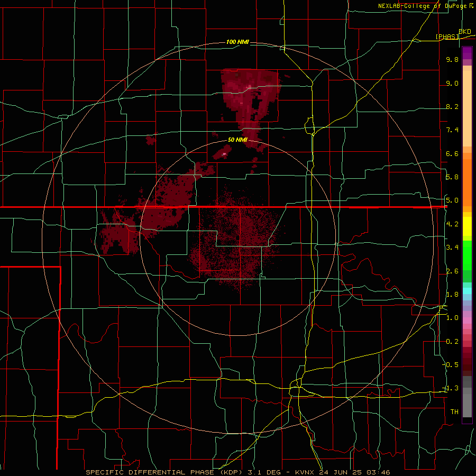476x476 pixels.
Task: Click the large peach segment of color bar
Action: click(x=467, y=108)
